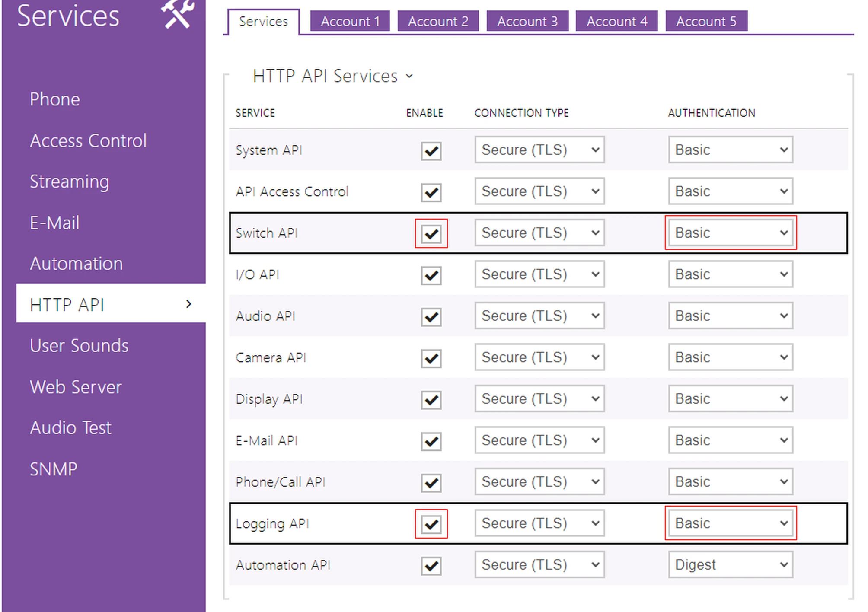This screenshot has height=612, width=868.
Task: Open Logging API authentication dropdown
Action: pyautogui.click(x=731, y=523)
